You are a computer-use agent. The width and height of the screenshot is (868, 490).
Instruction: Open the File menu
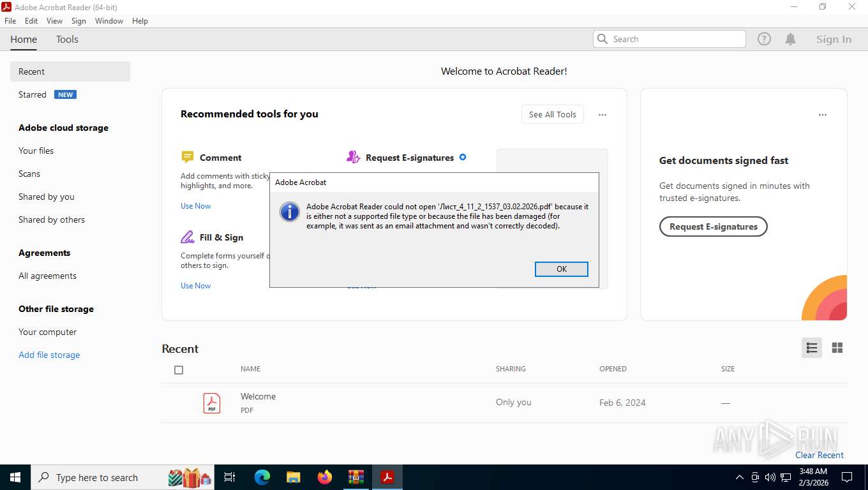10,21
